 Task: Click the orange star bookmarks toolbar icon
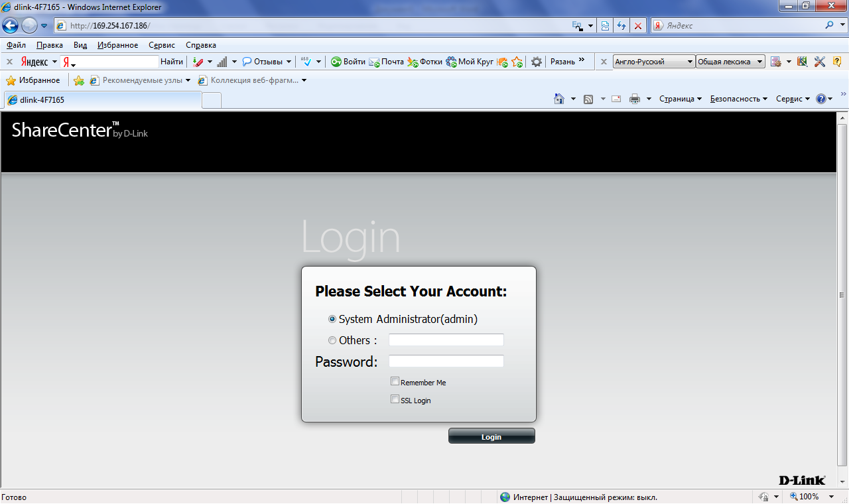517,62
